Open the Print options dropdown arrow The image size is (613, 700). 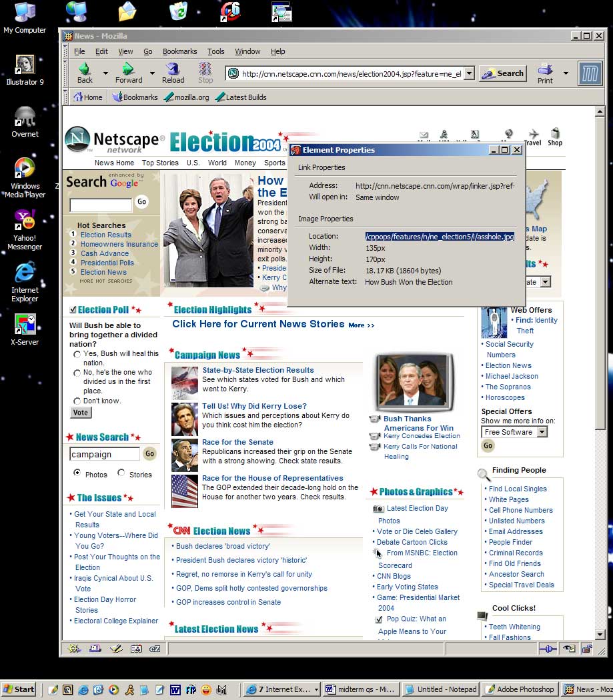tap(566, 73)
